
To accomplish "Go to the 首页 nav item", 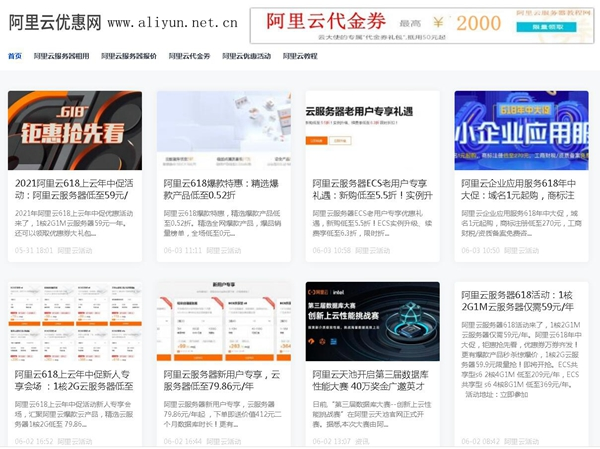I will coord(15,56).
